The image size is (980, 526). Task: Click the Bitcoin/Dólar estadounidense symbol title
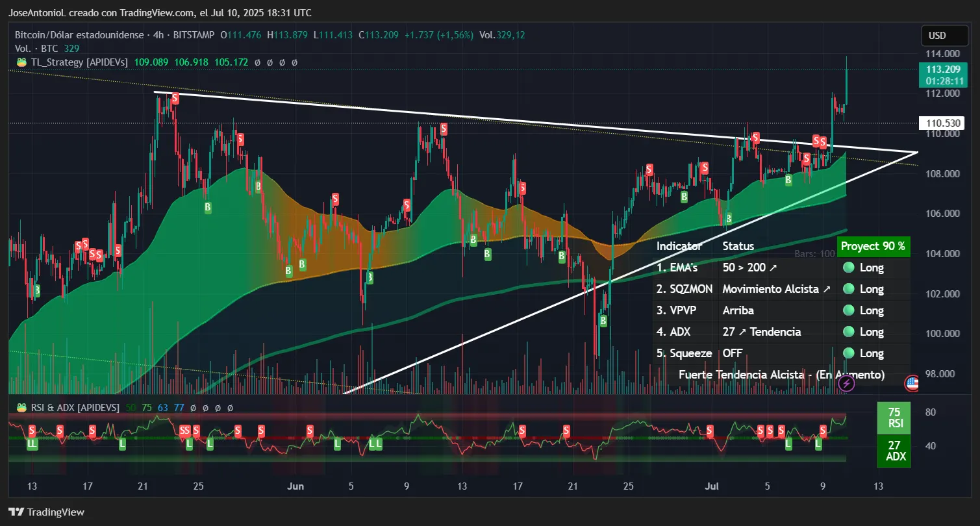click(x=79, y=34)
